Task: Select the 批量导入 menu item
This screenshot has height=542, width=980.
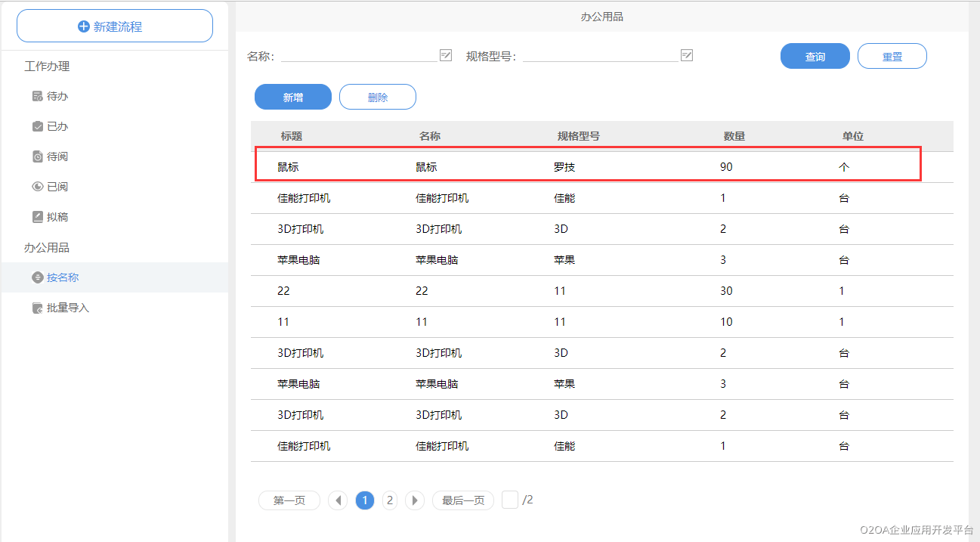Action: [68, 308]
